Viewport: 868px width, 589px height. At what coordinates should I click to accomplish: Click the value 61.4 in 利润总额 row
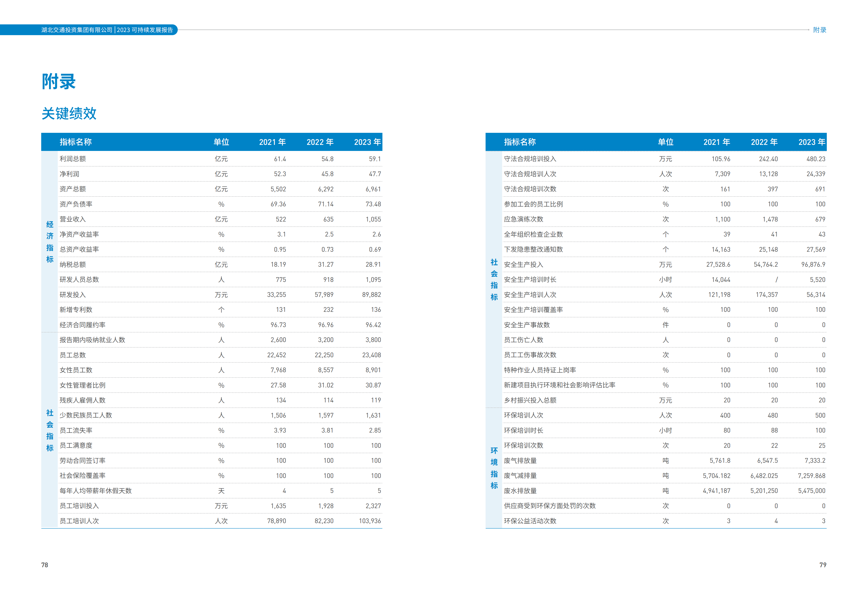tap(280, 159)
